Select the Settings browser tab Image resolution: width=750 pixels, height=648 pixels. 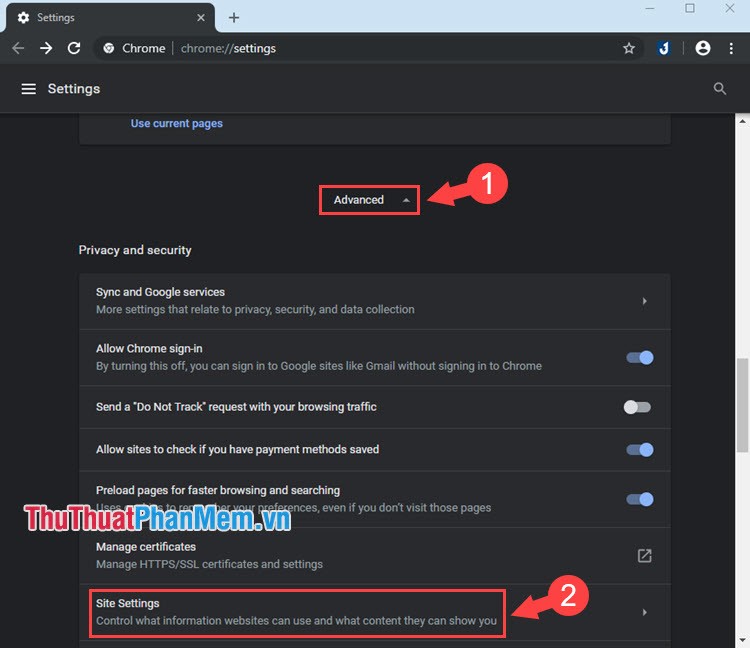(110, 18)
